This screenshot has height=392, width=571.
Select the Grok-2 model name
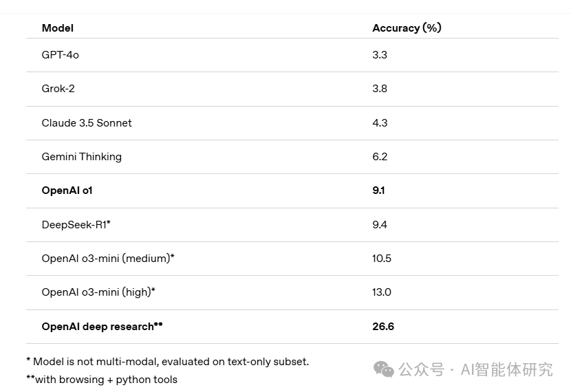(58, 89)
